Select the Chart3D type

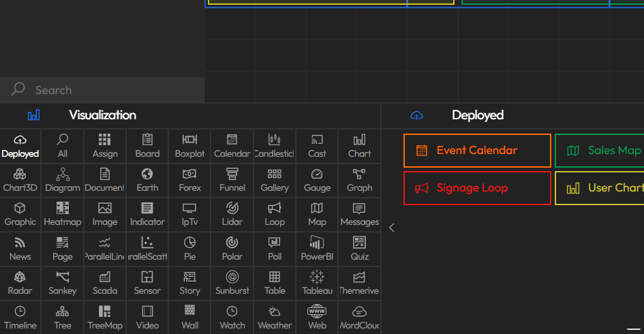20,181
